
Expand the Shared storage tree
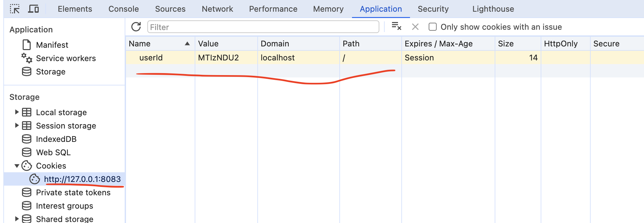(x=17, y=219)
